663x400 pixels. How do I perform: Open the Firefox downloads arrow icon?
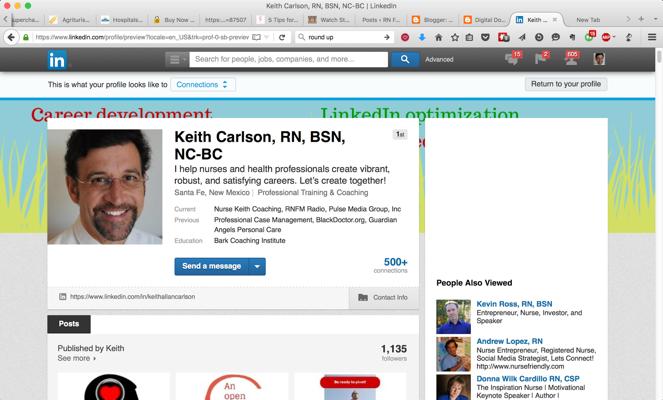pyautogui.click(x=422, y=37)
